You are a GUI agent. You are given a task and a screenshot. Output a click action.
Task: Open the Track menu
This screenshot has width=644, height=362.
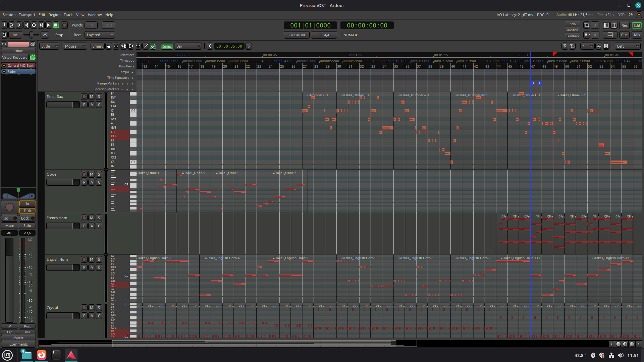pos(68,15)
